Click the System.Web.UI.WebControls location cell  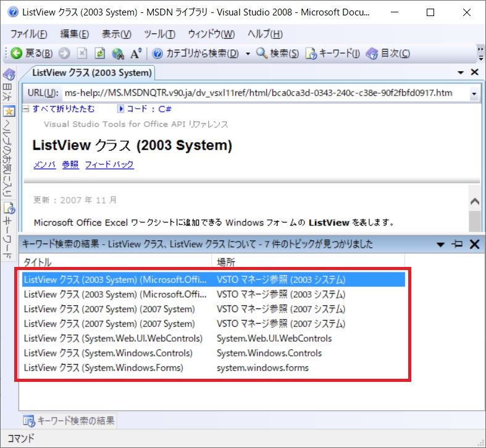pos(274,338)
